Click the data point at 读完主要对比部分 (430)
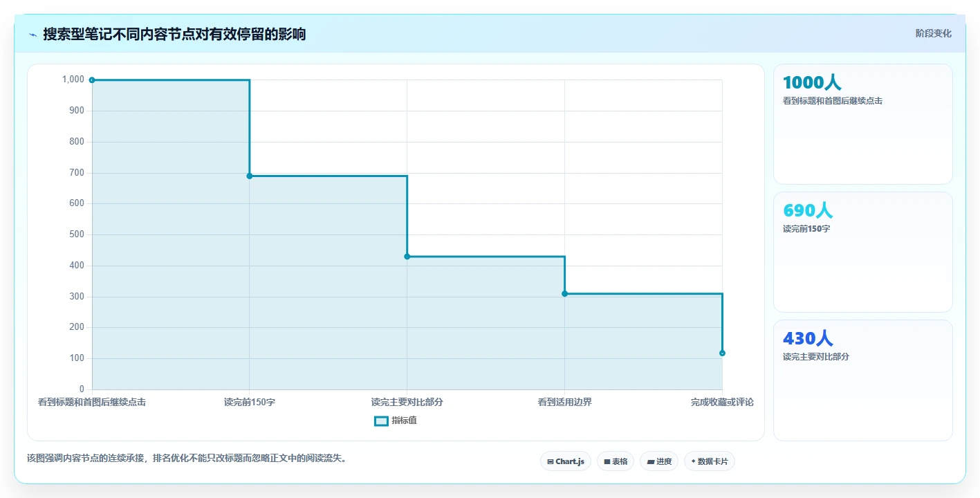The image size is (980, 498). [x=407, y=257]
